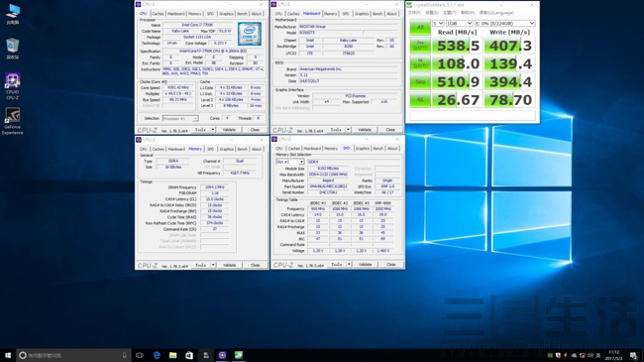
Task: Open the Windows Start menu
Action: click(x=7, y=355)
